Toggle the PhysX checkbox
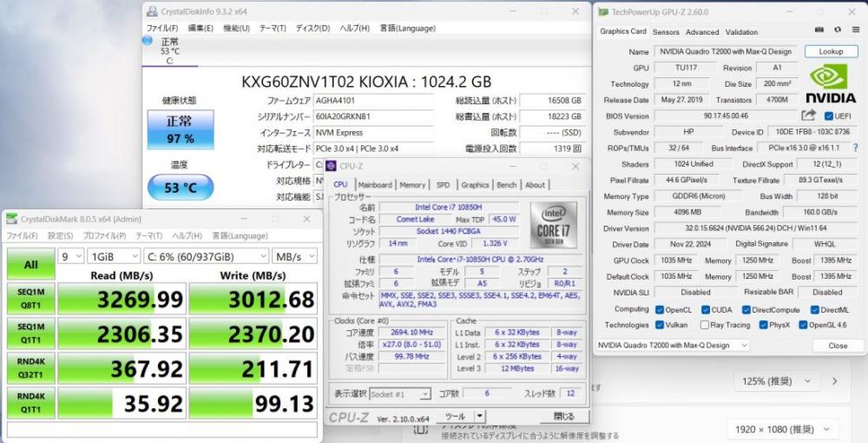Image resolution: width=868 pixels, height=443 pixels. pos(763,325)
